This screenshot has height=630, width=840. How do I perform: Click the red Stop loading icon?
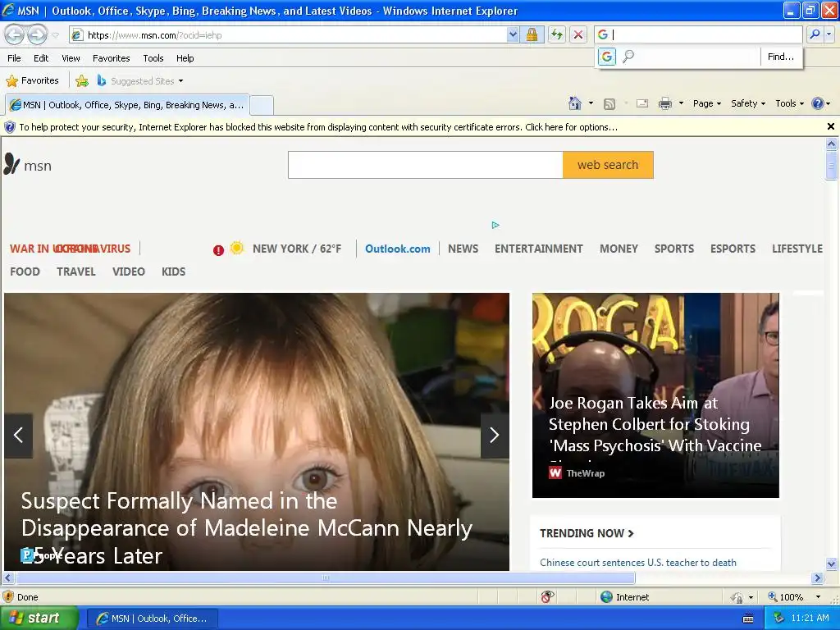(578, 34)
